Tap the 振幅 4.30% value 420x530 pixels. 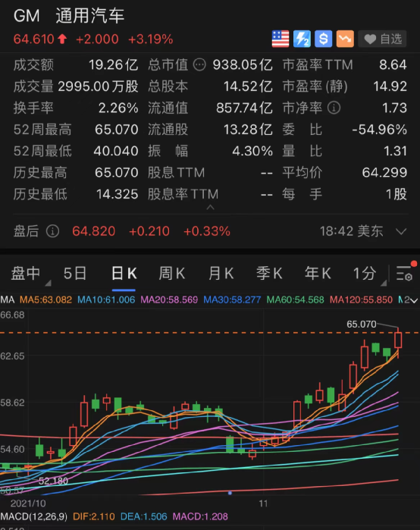click(252, 151)
